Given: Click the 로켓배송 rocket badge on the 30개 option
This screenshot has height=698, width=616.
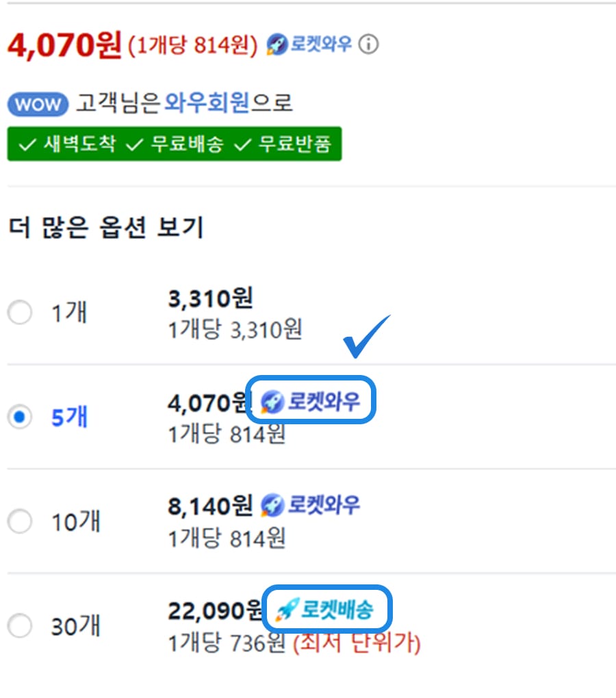Looking at the screenshot, I should (327, 608).
